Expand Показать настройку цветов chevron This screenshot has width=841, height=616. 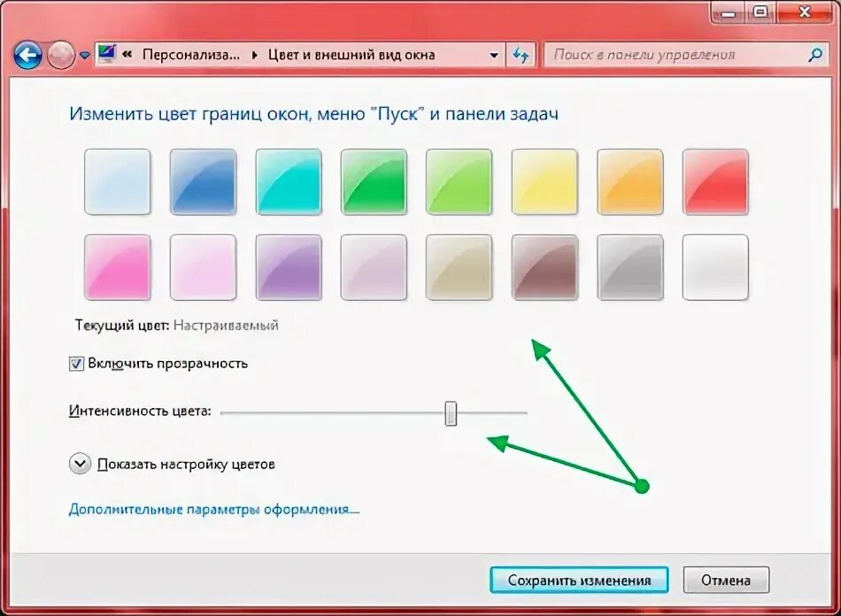click(80, 464)
